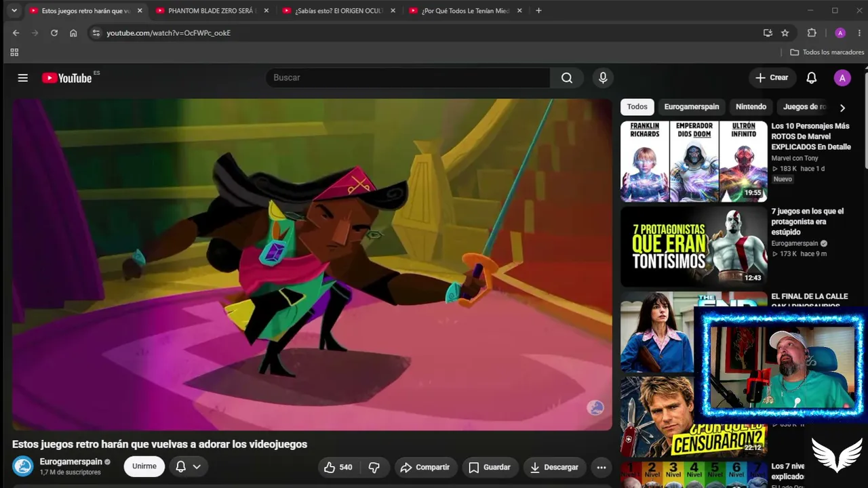The image size is (868, 488).
Task: Save the video using Guardar
Action: (490, 467)
